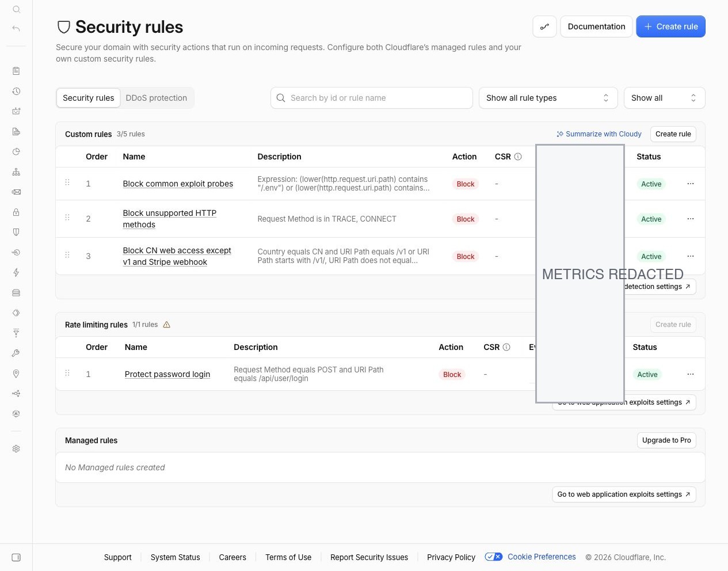Open the robot AI sidebar icon
The height and width of the screenshot is (571, 728).
(16, 111)
